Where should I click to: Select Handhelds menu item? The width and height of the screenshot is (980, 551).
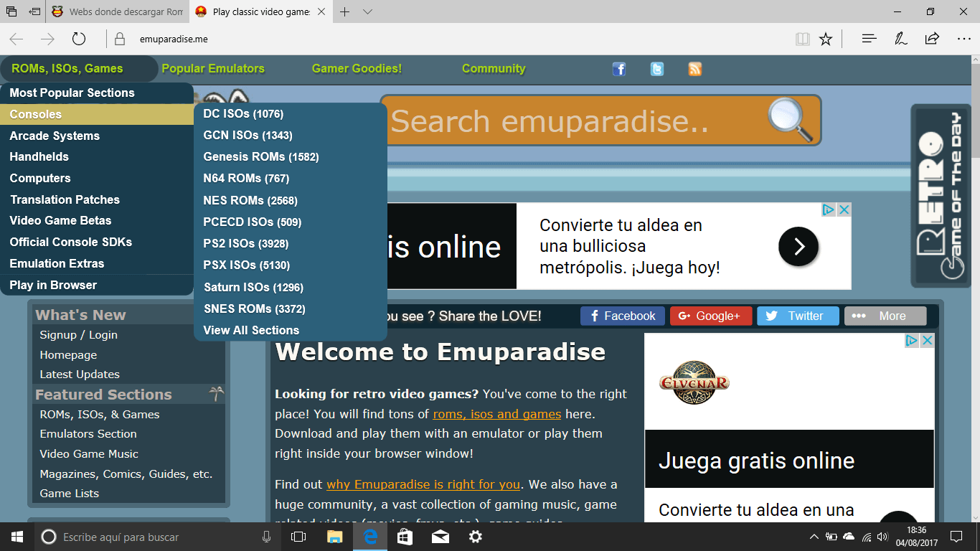[97, 156]
